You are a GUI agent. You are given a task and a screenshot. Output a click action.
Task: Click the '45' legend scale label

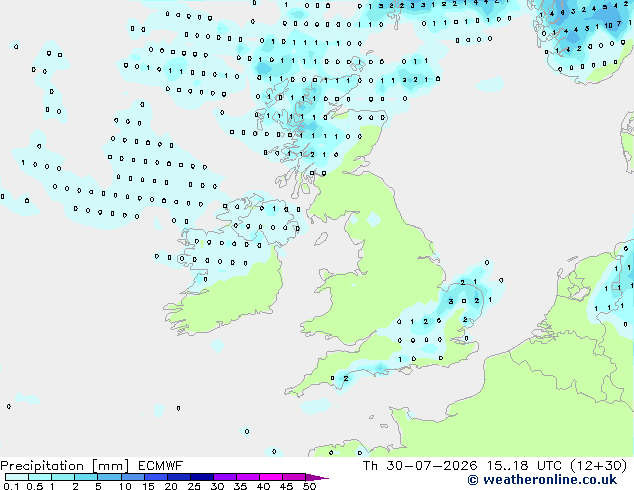(x=286, y=486)
